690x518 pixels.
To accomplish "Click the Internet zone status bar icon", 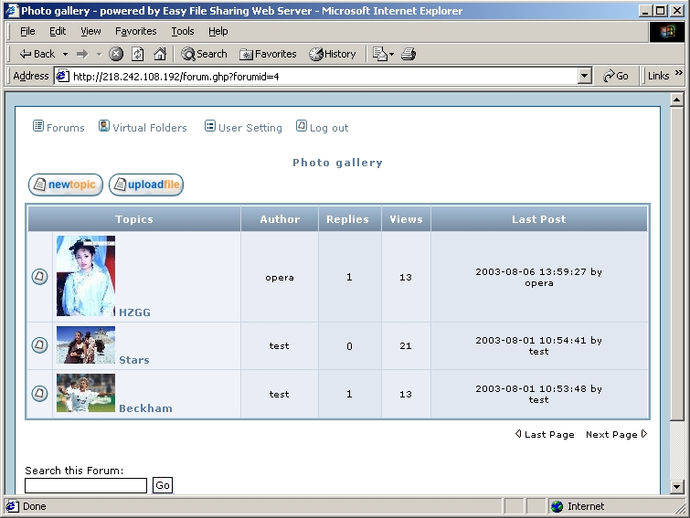I will (x=557, y=507).
